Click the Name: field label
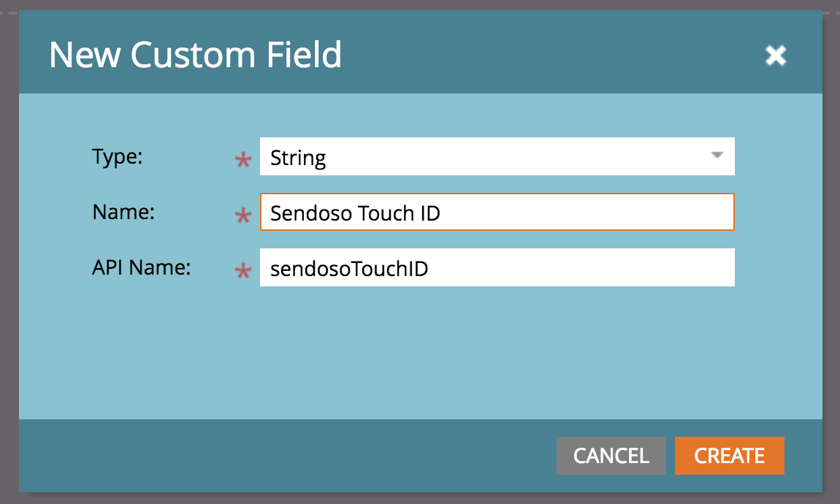Screen dimensions: 840x504 pos(123,212)
